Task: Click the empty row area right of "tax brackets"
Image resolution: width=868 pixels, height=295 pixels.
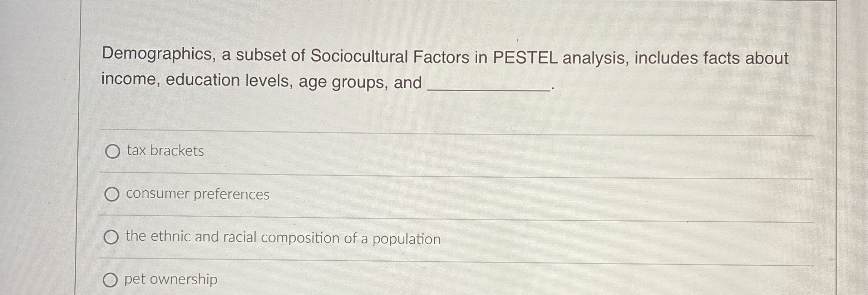Action: point(508,154)
